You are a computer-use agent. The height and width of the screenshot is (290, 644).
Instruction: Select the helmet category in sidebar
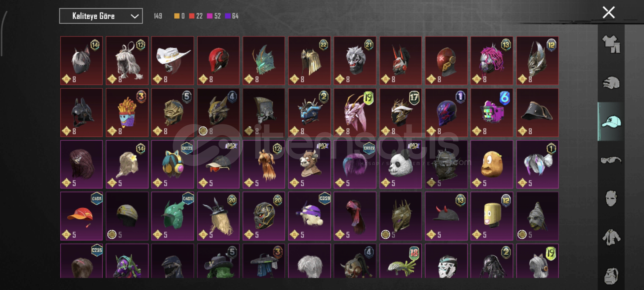coord(611,83)
